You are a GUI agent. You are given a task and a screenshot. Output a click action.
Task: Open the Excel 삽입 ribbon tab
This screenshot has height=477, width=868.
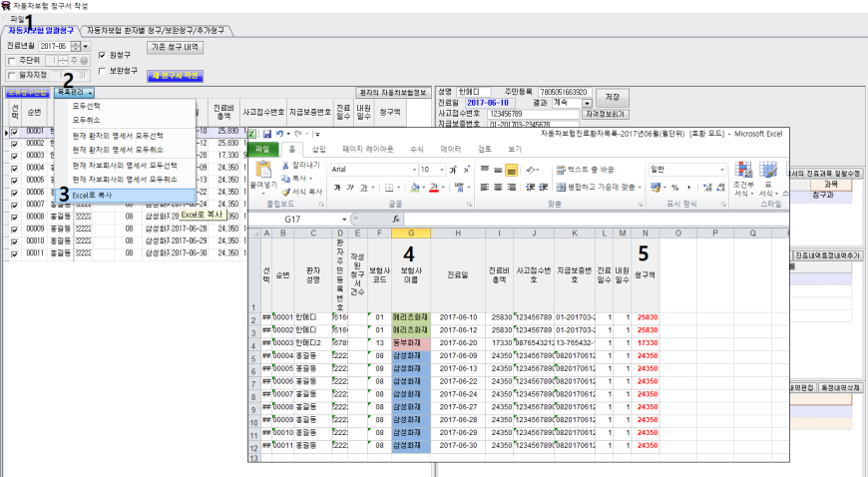tap(319, 149)
